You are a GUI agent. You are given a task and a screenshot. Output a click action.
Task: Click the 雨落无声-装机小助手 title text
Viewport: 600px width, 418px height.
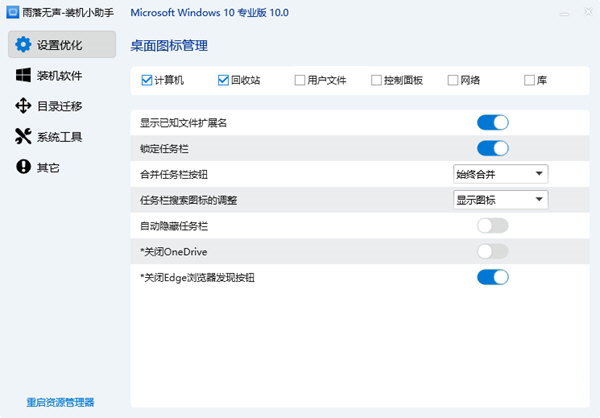coord(68,13)
